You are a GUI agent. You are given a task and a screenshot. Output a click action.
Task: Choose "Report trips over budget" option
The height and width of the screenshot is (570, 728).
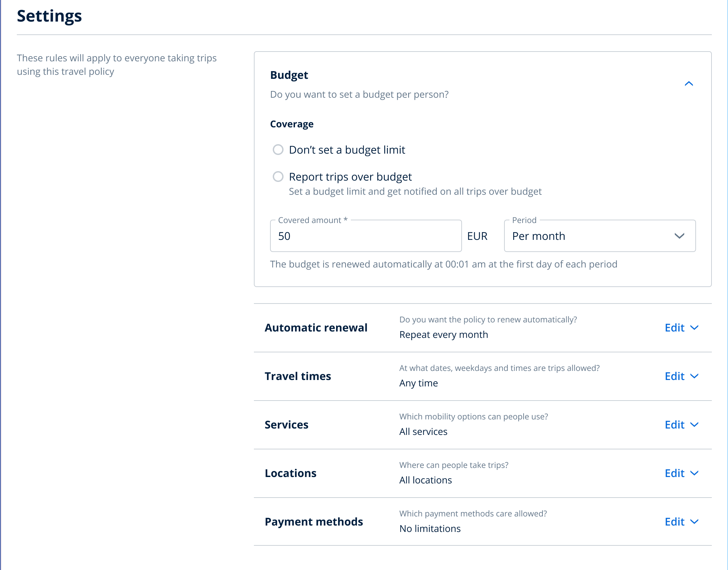click(278, 177)
